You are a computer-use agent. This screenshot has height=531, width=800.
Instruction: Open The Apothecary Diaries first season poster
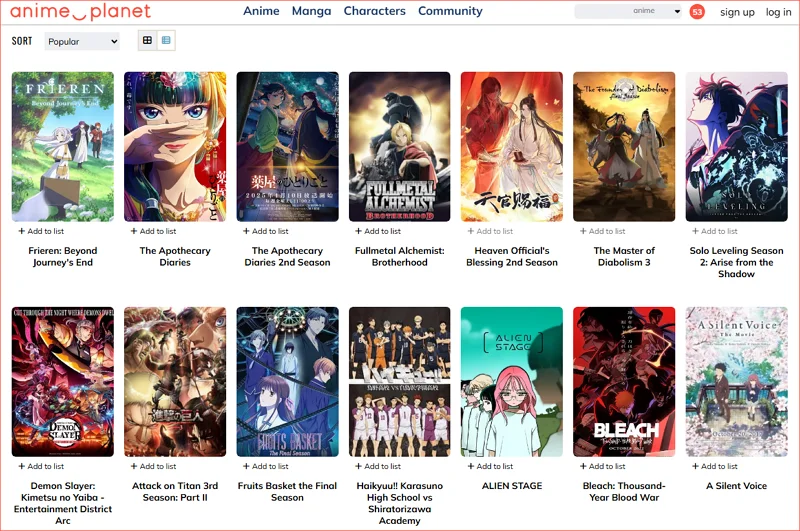[x=175, y=146]
